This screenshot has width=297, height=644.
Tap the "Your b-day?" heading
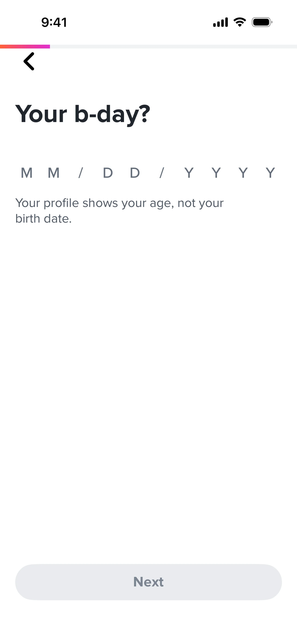(x=83, y=114)
